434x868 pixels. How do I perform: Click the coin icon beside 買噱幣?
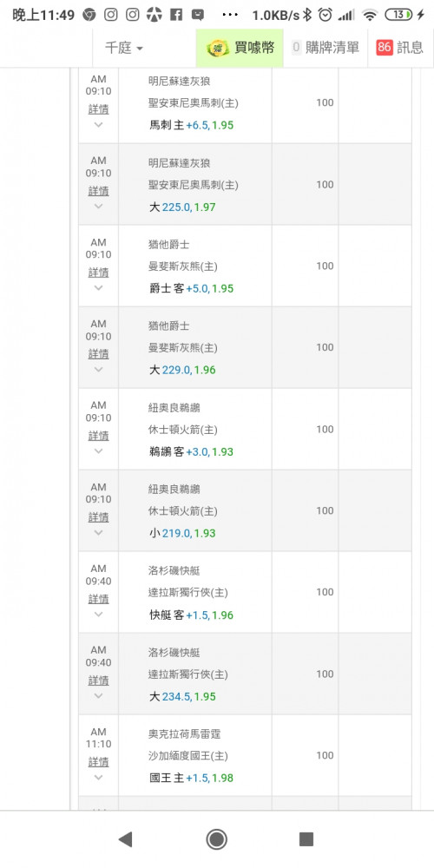coord(217,48)
